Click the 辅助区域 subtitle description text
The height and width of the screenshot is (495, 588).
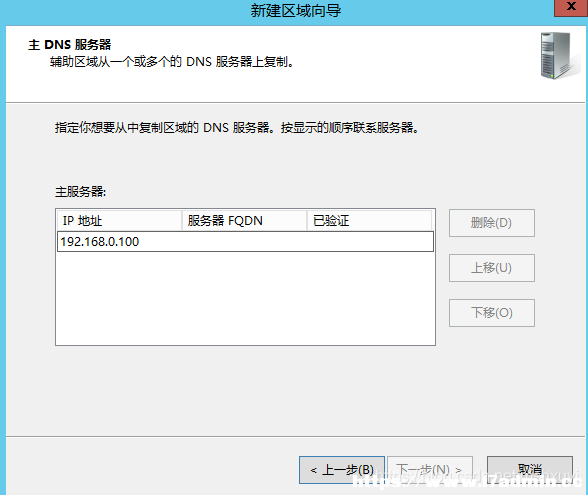click(x=172, y=62)
